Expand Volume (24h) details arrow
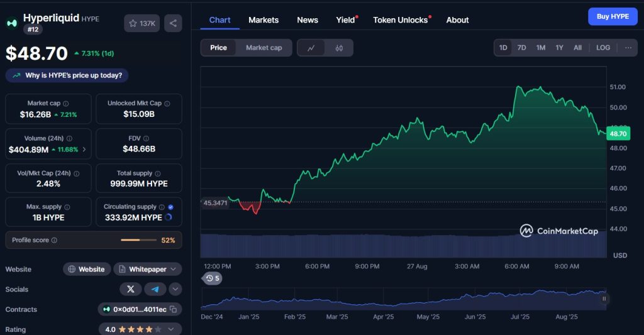Viewport: 644px width, 335px height. (84, 150)
